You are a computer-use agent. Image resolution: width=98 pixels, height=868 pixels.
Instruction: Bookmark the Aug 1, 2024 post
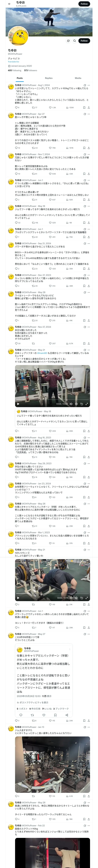(84, 107)
